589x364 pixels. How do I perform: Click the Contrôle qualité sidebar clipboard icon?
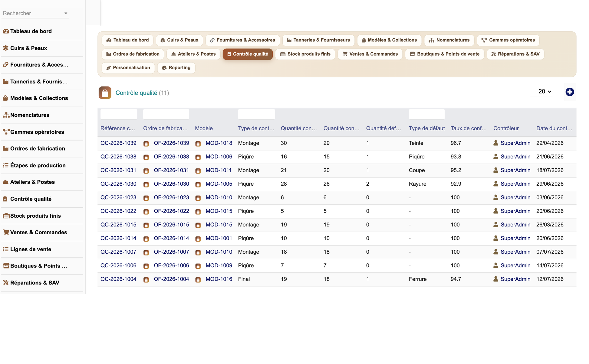point(5,199)
